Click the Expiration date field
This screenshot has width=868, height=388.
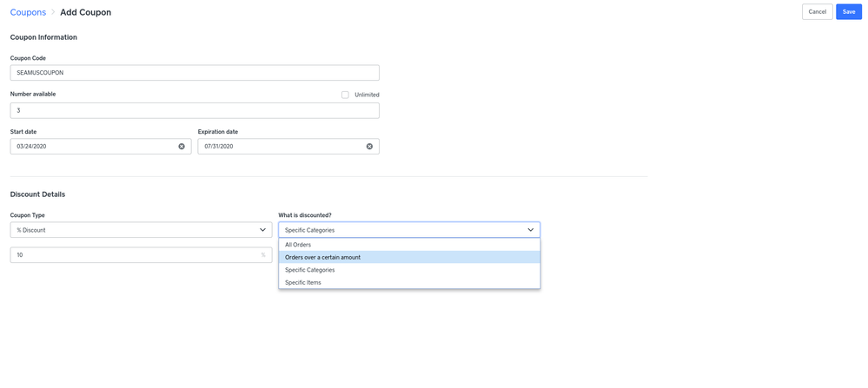[278, 147]
